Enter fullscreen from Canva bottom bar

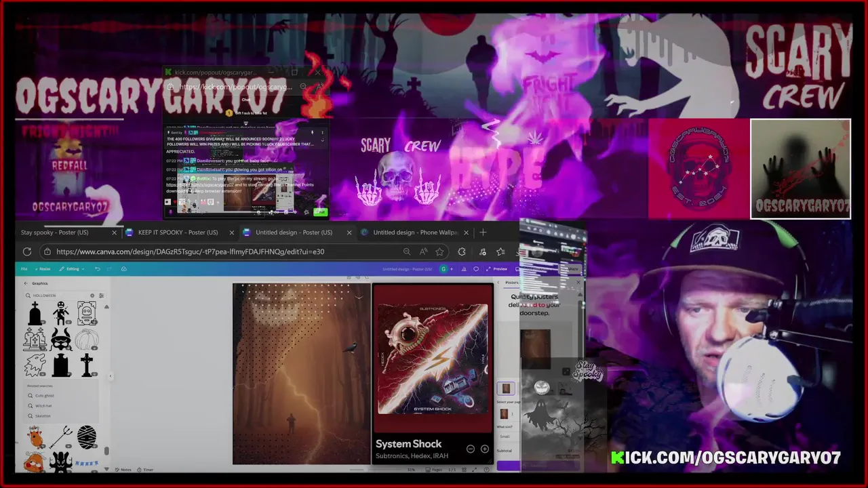(x=474, y=470)
